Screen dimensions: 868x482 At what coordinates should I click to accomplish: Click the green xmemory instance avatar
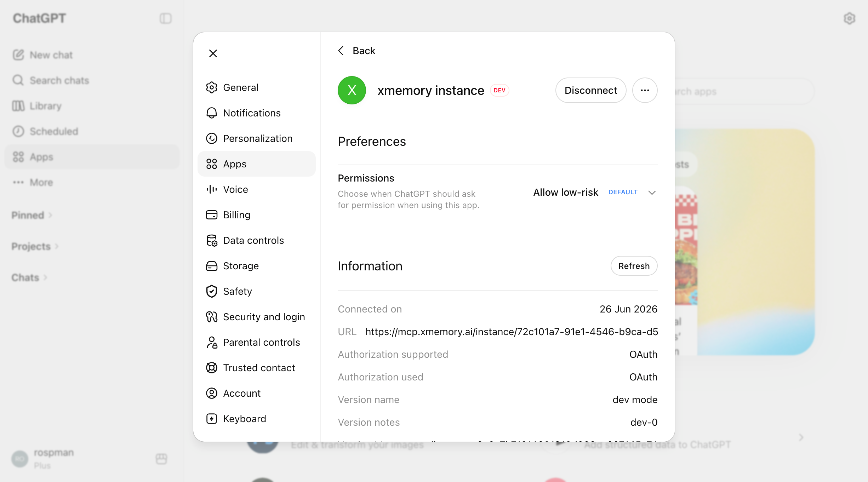(x=352, y=90)
